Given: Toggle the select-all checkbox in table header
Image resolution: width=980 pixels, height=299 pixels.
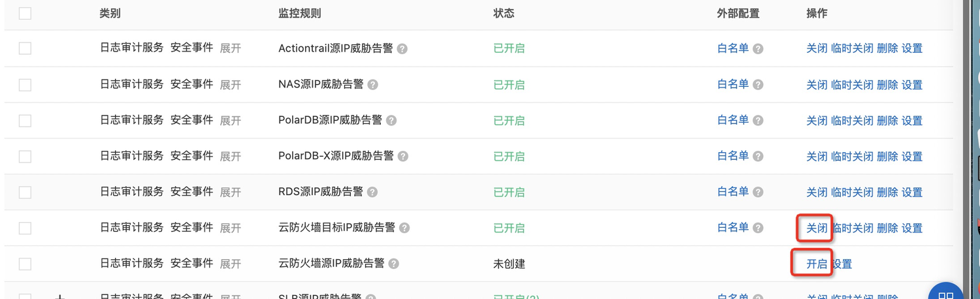Looking at the screenshot, I should [x=25, y=14].
